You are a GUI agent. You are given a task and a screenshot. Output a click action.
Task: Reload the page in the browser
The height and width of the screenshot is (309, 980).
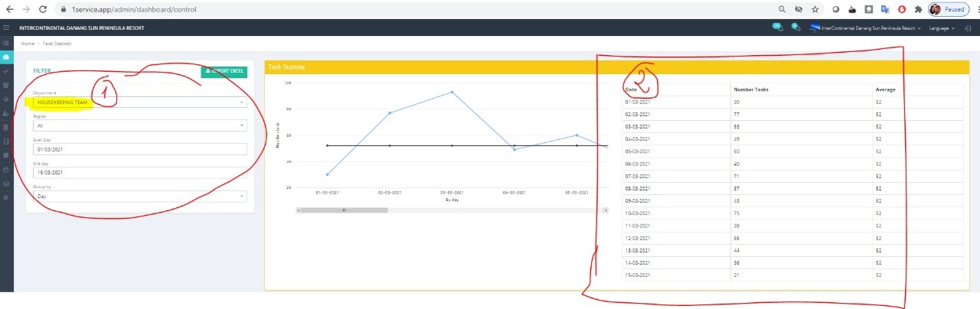coord(43,9)
